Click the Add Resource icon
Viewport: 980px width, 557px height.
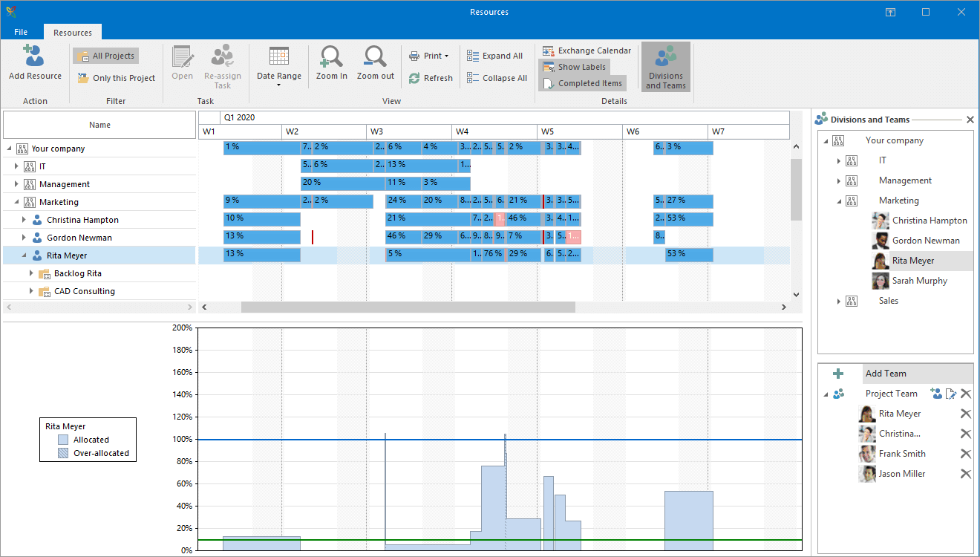pos(34,56)
